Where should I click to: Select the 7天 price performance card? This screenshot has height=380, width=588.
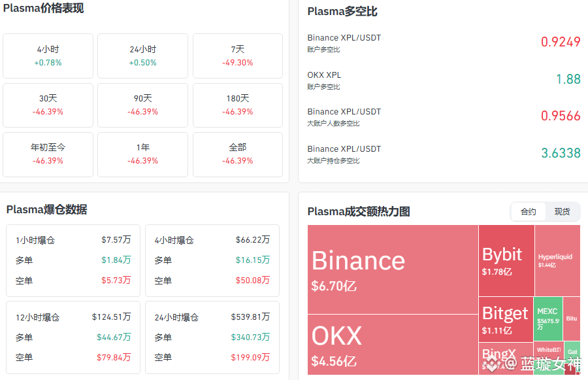237,56
